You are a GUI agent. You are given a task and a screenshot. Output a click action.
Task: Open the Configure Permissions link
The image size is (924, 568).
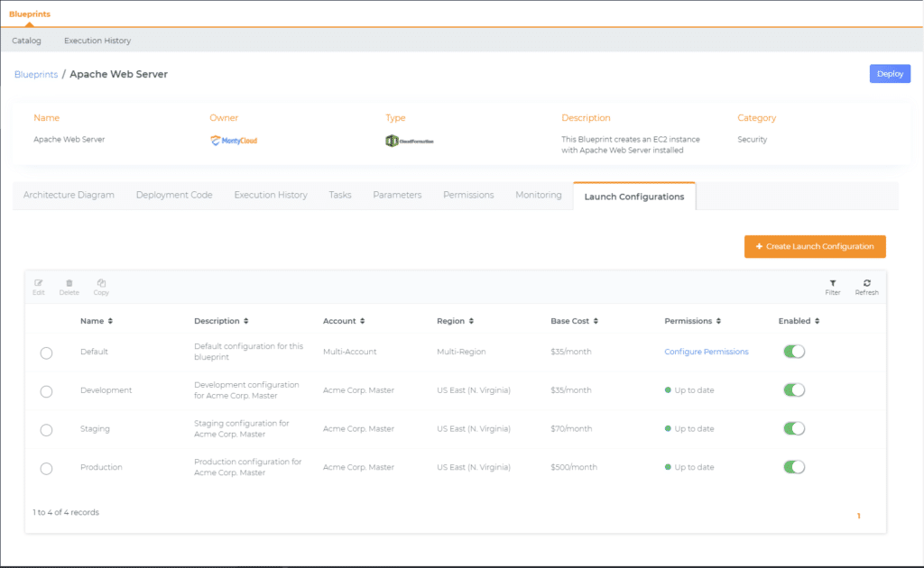[x=706, y=352]
